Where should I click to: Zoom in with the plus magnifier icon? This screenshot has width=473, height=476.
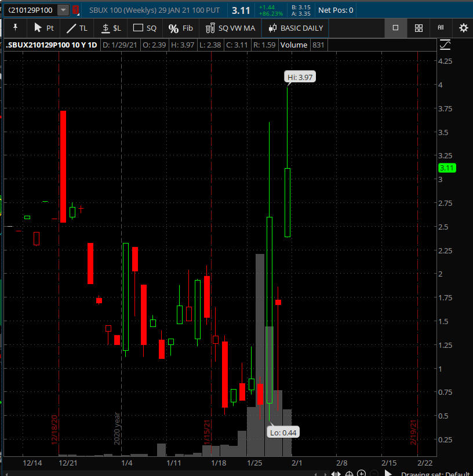[361, 473]
